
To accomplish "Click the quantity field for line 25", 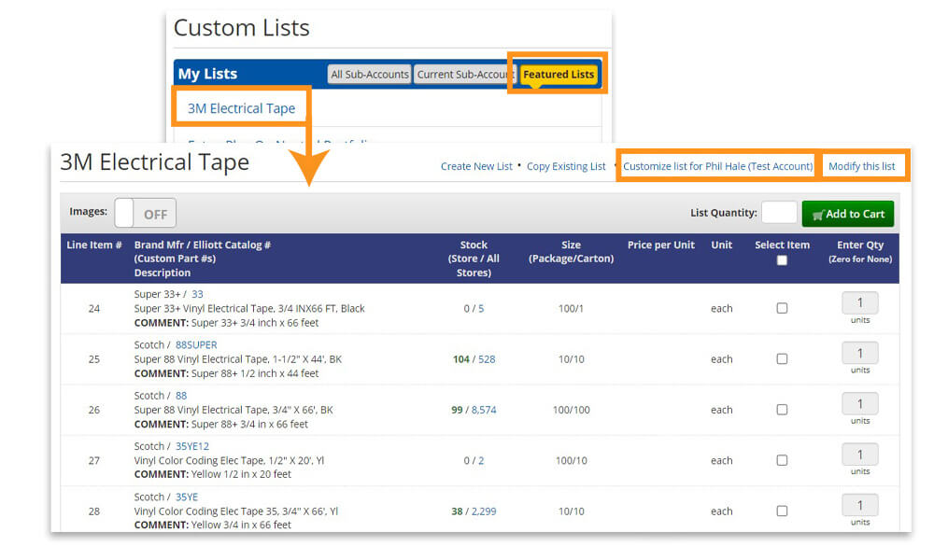I will coord(860,354).
